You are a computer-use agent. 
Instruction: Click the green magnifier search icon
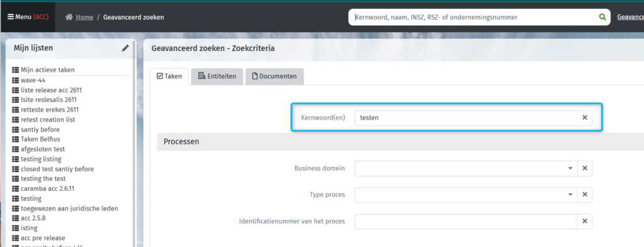click(602, 17)
